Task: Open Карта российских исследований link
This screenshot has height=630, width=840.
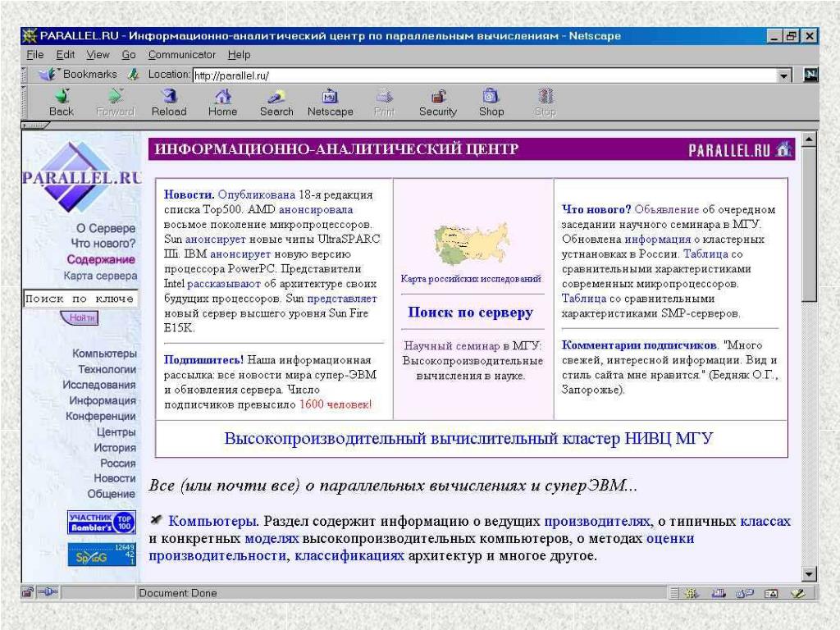Action: (471, 279)
